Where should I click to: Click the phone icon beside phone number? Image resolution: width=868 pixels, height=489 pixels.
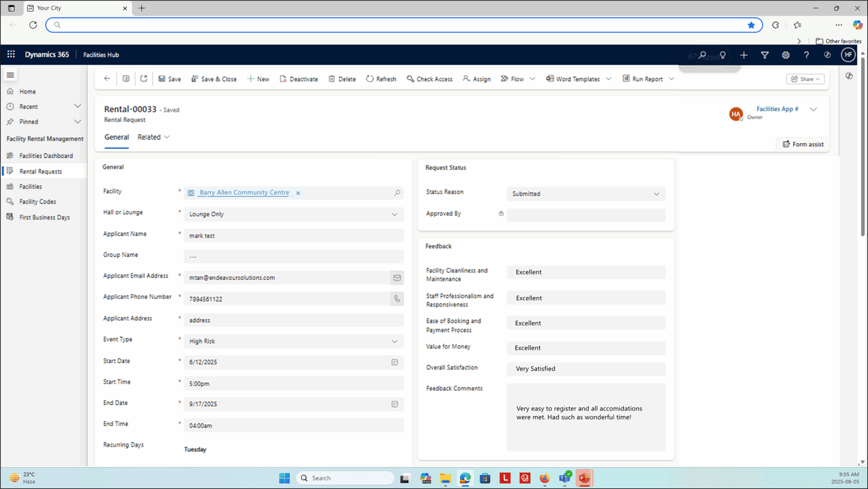[x=397, y=299]
